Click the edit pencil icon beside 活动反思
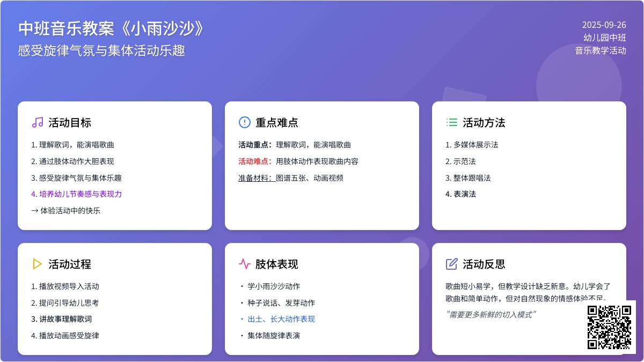The image size is (644, 362). coord(452,264)
